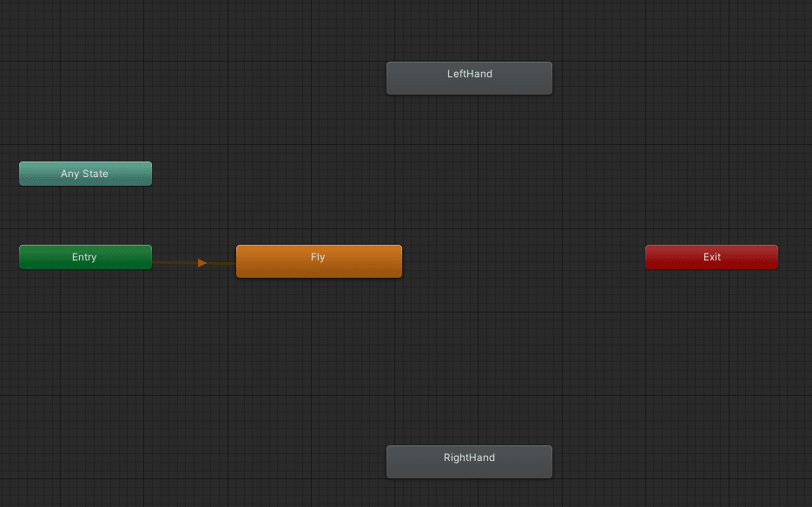This screenshot has width=812, height=507.
Task: Select the LeftHand state node
Action: [469, 78]
